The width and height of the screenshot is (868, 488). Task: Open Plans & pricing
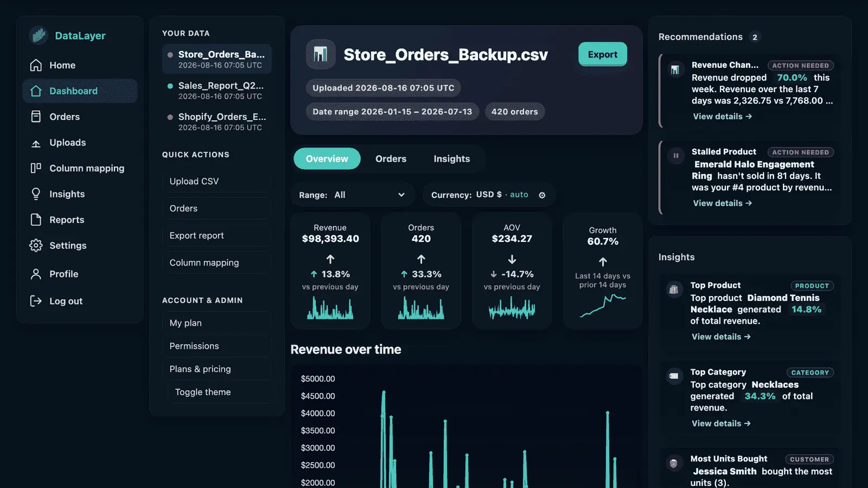(217, 369)
